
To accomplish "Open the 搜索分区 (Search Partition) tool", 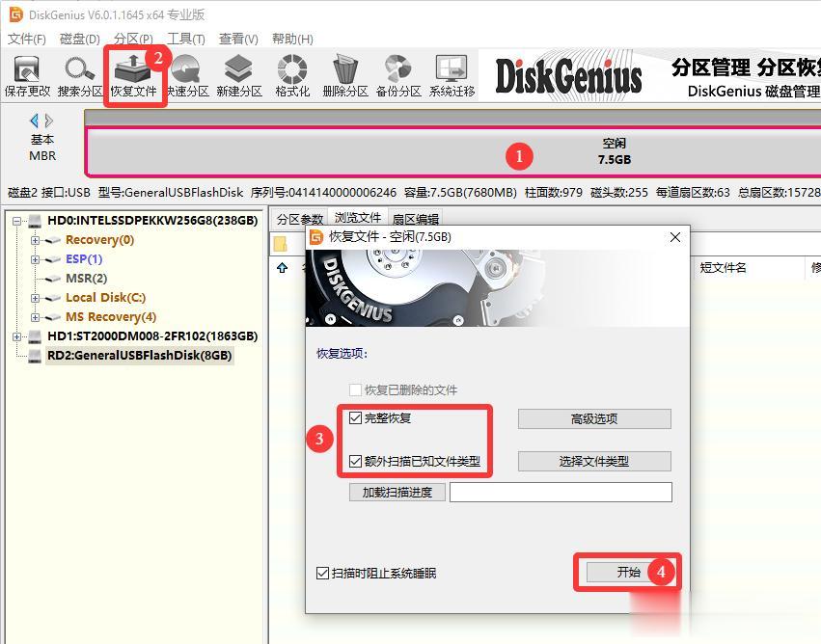I will click(x=79, y=76).
